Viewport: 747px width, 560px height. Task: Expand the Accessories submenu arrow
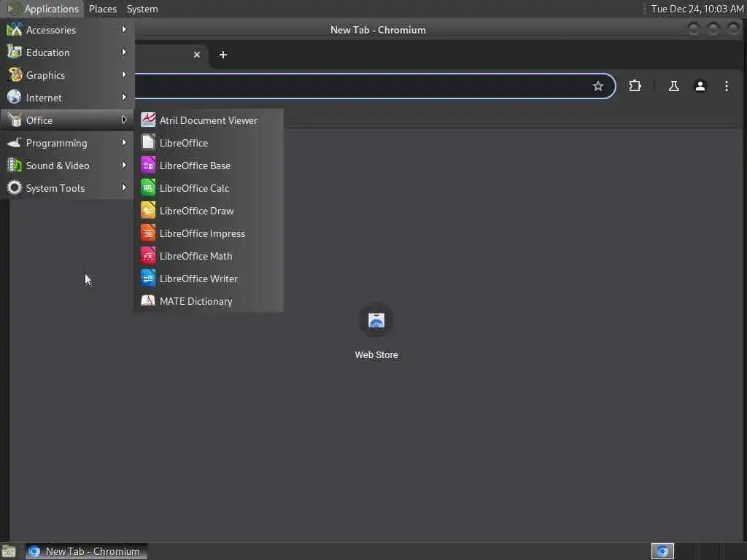click(124, 29)
